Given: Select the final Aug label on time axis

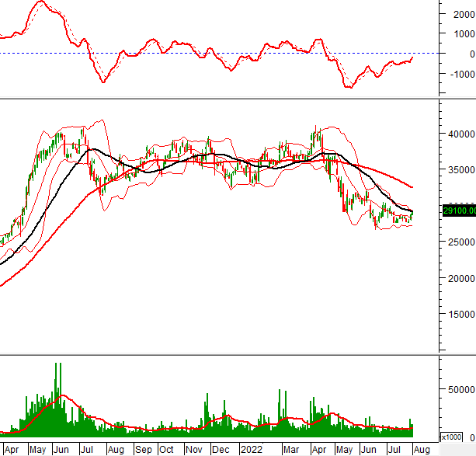Looking at the screenshot, I should 422,450.
